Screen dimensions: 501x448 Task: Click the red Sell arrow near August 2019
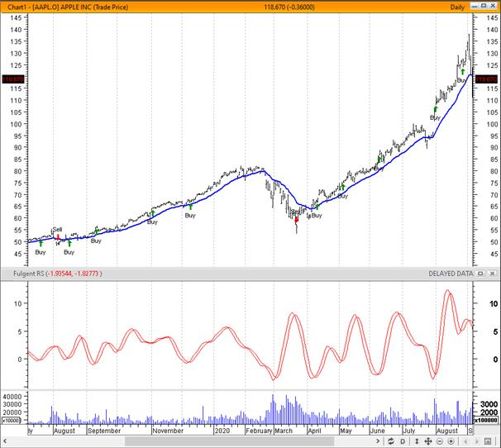pos(58,237)
